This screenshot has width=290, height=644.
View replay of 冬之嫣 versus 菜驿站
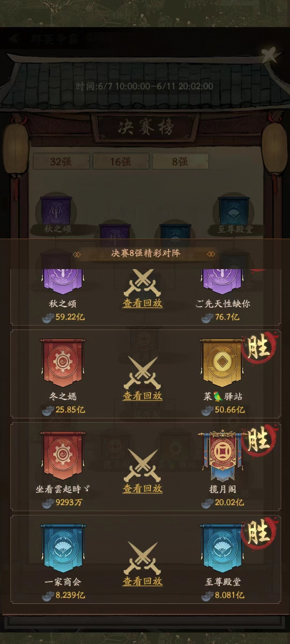(x=143, y=396)
